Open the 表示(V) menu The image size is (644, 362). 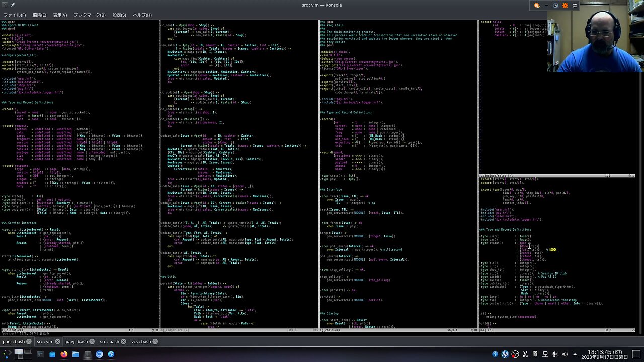pyautogui.click(x=60, y=15)
